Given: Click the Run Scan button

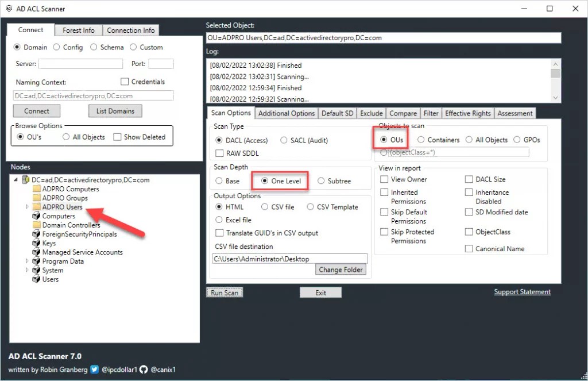Looking at the screenshot, I should (224, 292).
